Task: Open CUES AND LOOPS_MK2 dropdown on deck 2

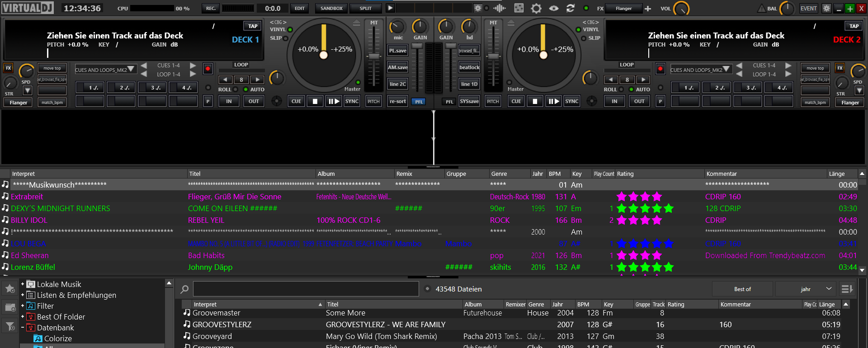Action: pos(701,70)
